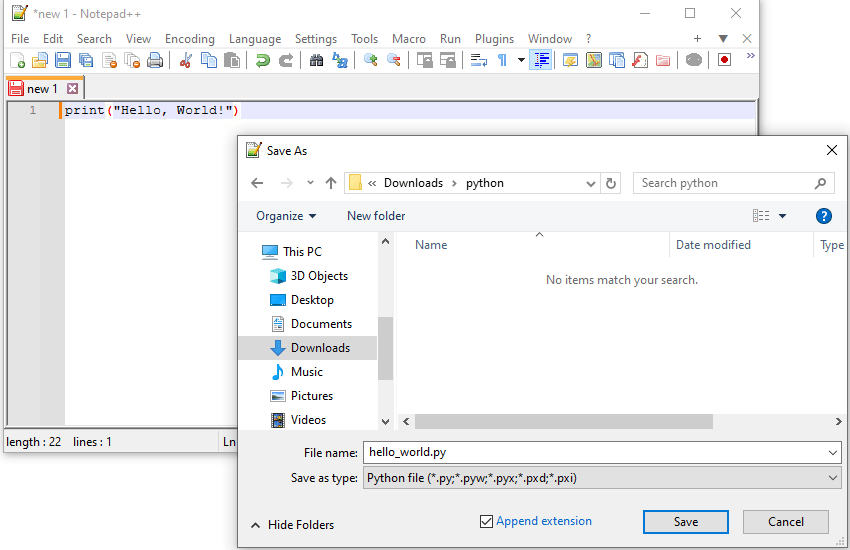Click the Copy icon in Notepad++ toolbar
The height and width of the screenshot is (550, 850).
[209, 60]
